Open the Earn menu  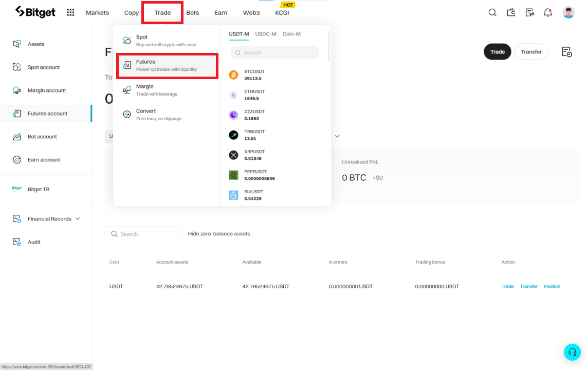click(x=220, y=13)
